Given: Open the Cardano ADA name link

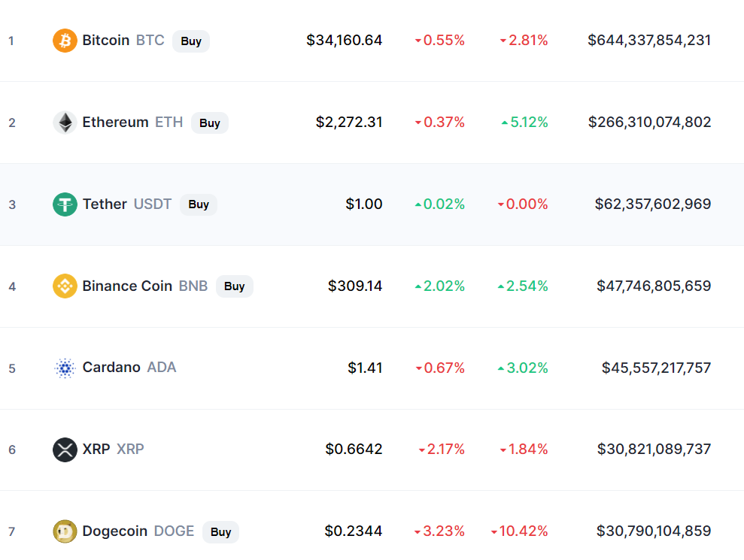Looking at the screenshot, I should [129, 368].
